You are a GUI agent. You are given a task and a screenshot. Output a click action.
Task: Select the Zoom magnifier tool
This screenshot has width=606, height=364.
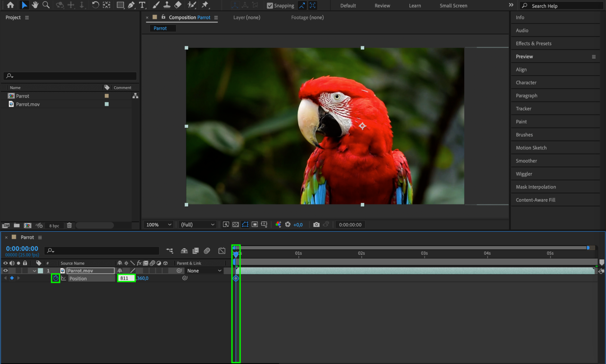point(46,5)
